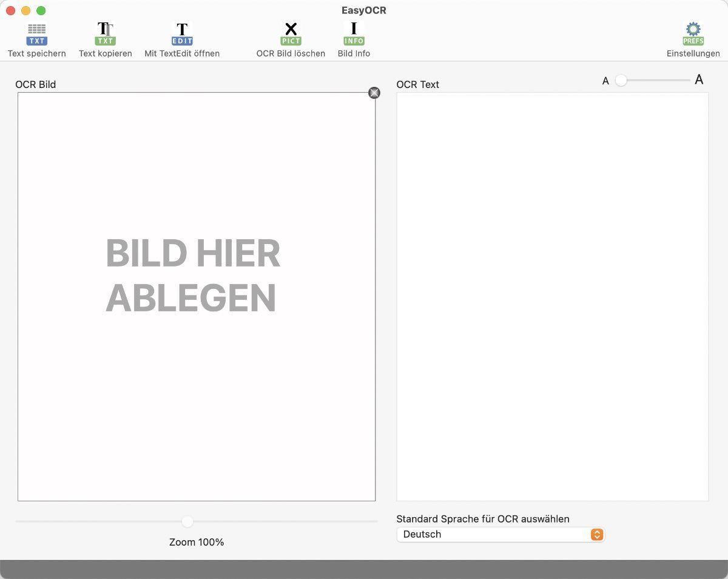Open Einstellungen preferences gear icon
Viewport: 728px width, 579px height.
tap(693, 34)
